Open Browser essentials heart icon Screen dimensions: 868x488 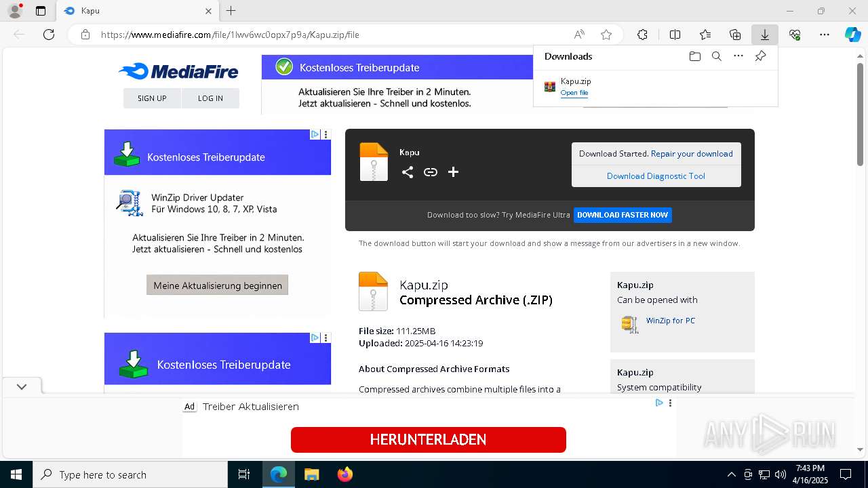[x=795, y=35]
